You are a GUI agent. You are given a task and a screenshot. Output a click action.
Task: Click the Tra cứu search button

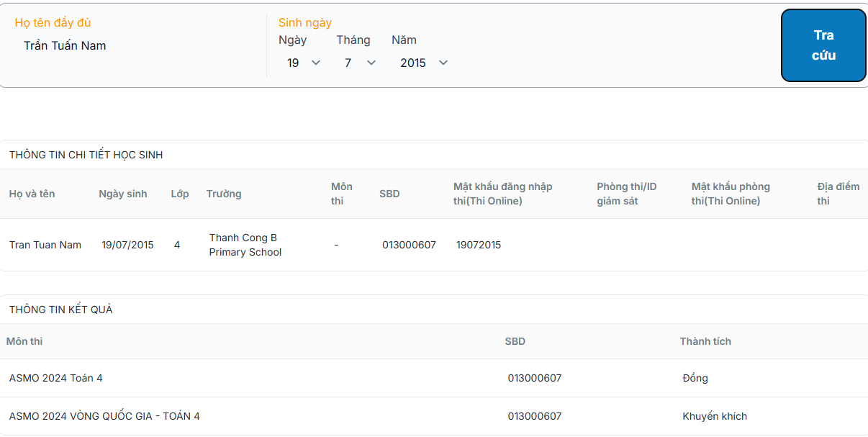coord(823,45)
